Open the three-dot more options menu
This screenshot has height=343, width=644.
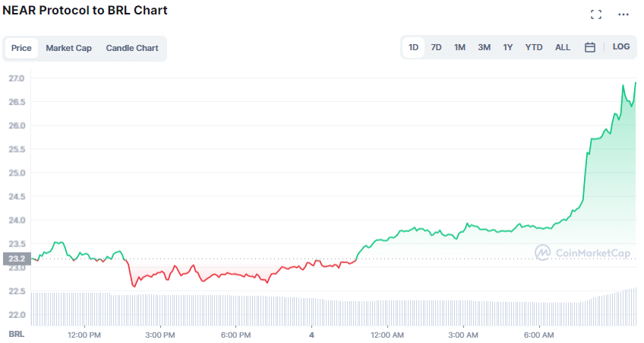[623, 14]
